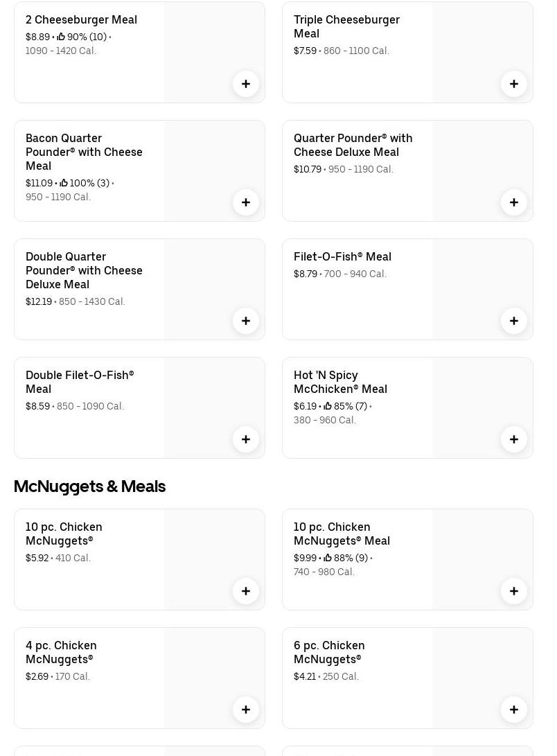Add Hot 'N Spicy McChicken Meal
The width and height of the screenshot is (557, 756).
pyautogui.click(x=514, y=439)
